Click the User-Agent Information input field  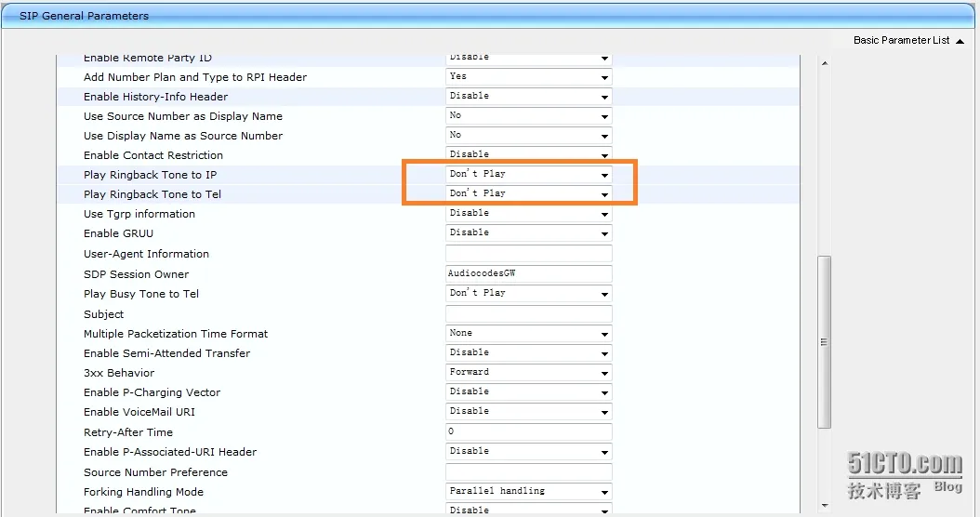click(x=529, y=253)
